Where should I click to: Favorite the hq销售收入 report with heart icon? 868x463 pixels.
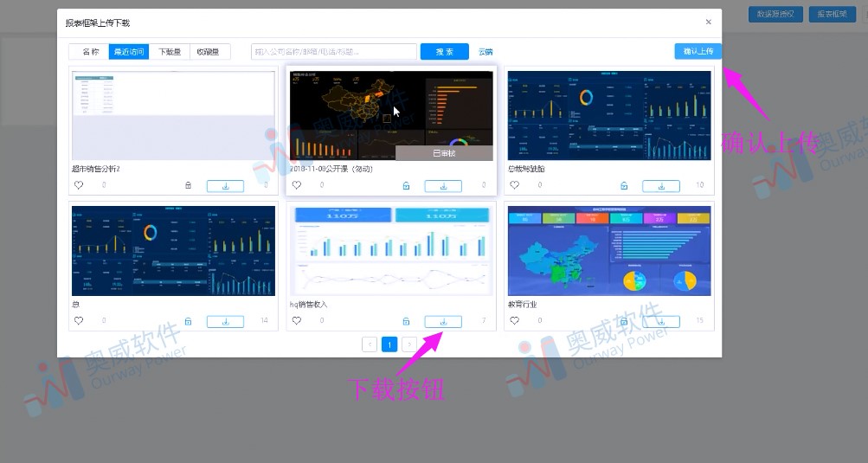coord(297,321)
